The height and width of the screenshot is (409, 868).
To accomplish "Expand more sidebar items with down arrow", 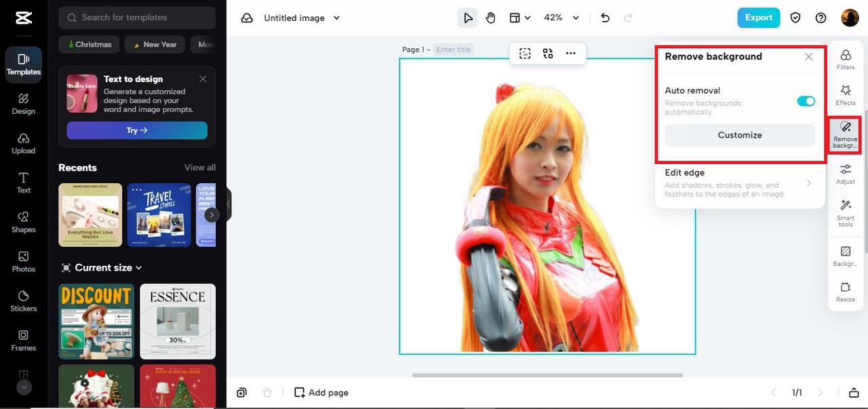I will pyautogui.click(x=24, y=387).
